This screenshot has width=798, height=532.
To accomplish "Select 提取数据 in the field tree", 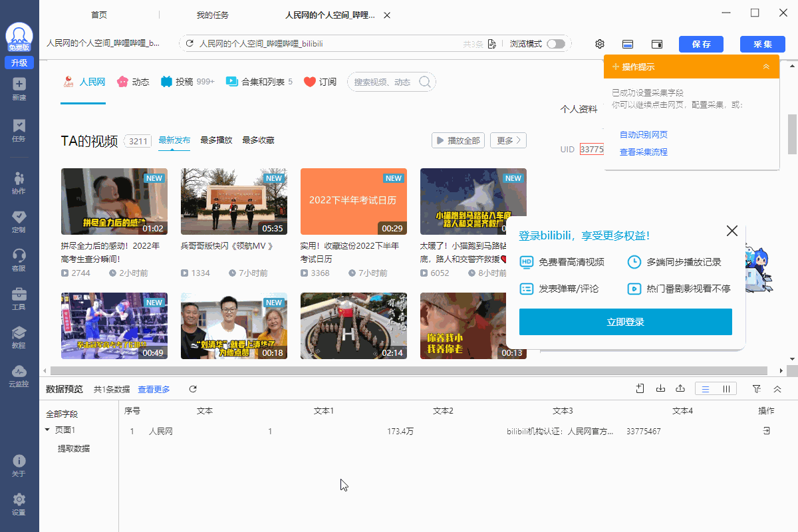I will (73, 448).
